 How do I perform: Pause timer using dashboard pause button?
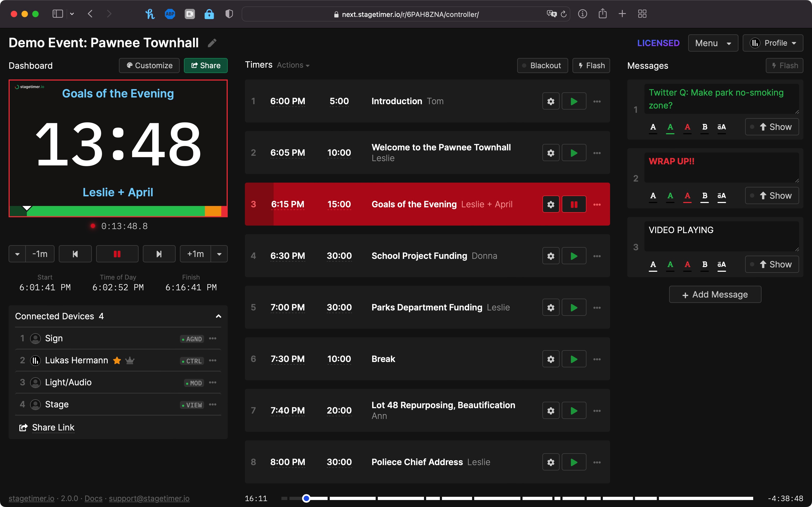click(x=117, y=254)
